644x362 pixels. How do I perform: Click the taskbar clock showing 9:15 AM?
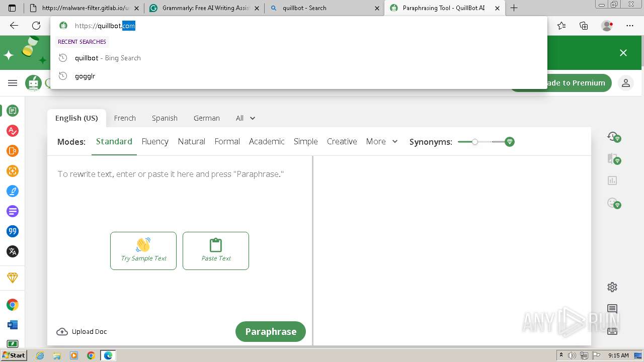click(618, 355)
